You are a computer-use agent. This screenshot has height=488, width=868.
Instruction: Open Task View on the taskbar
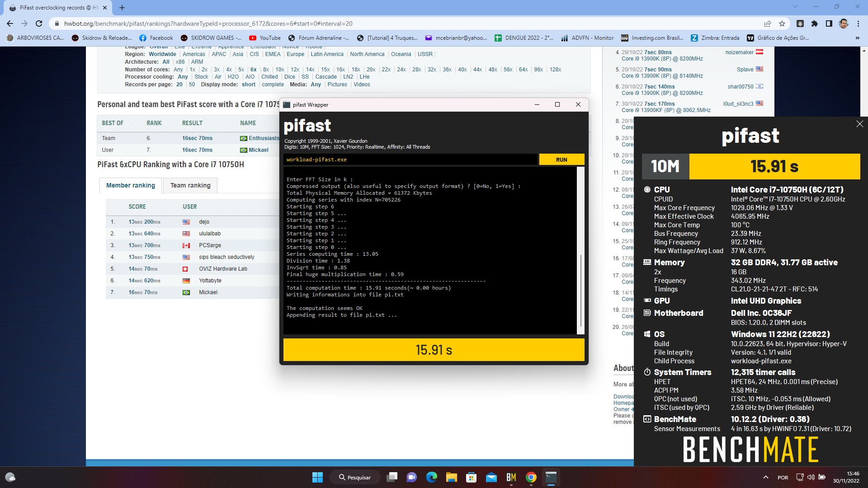coord(392,477)
